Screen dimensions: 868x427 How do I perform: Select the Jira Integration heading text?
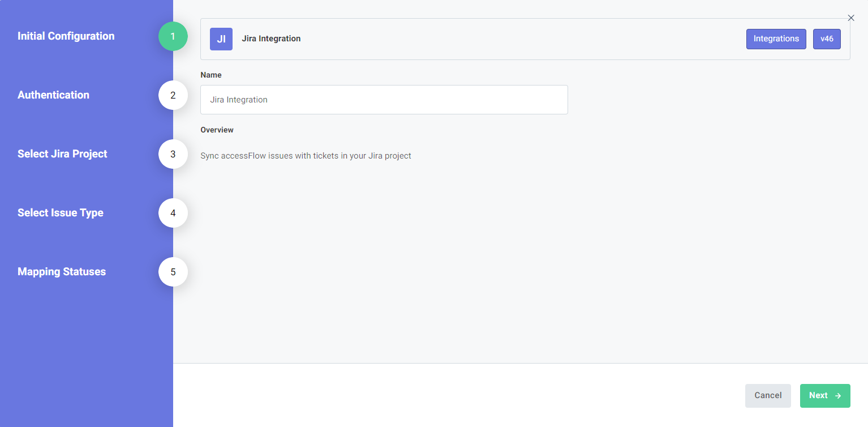(x=271, y=39)
